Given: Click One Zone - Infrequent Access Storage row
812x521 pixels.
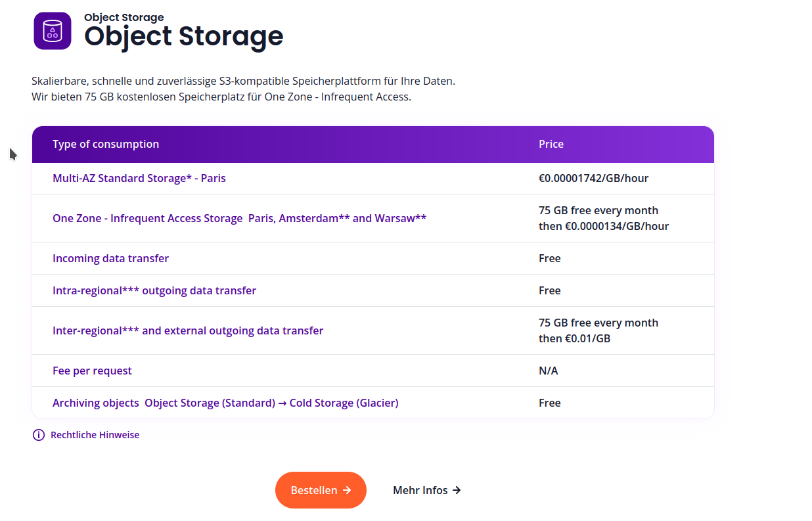Looking at the screenshot, I should click(239, 218).
